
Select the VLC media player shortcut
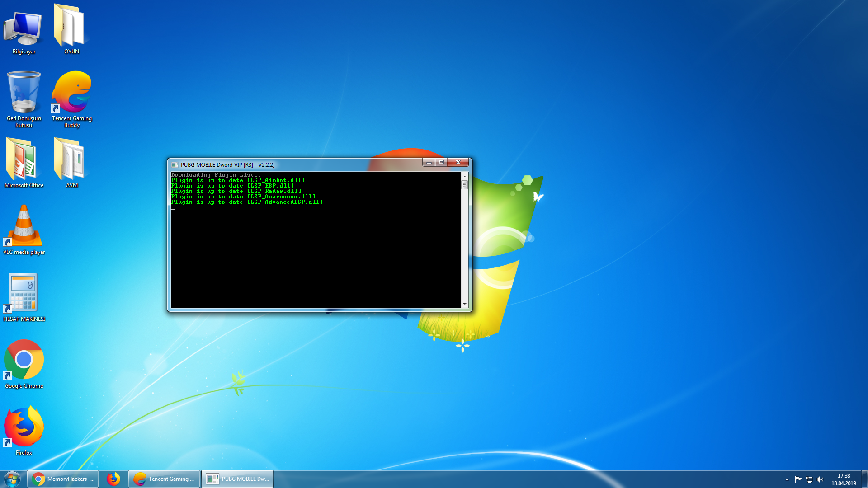coord(24,230)
